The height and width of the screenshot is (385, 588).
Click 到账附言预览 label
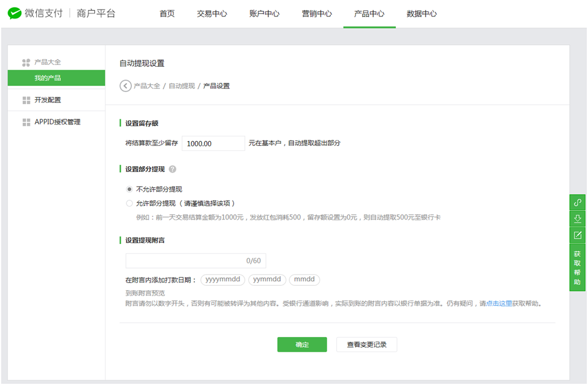click(x=145, y=293)
